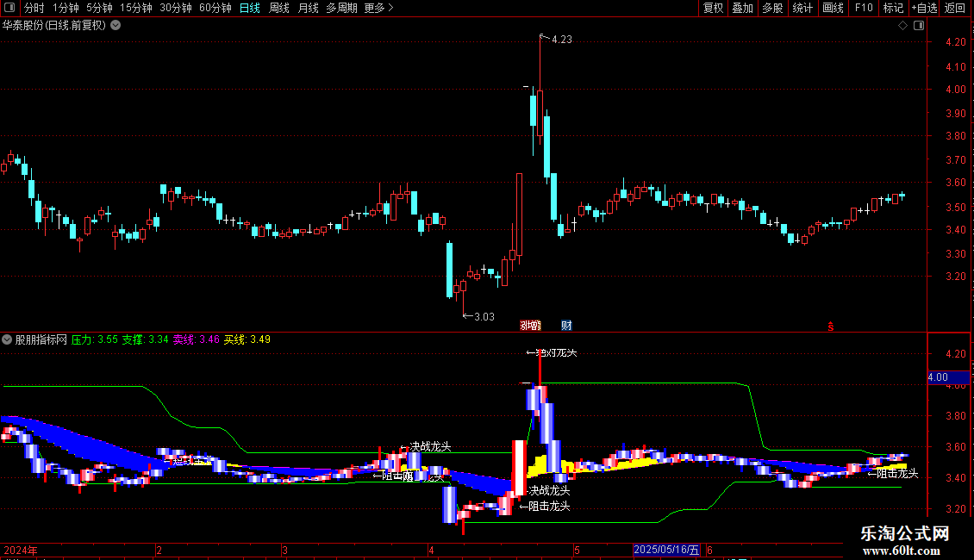Switch to the 15分钟 period tab
This screenshot has width=974, height=560.
pyautogui.click(x=136, y=8)
